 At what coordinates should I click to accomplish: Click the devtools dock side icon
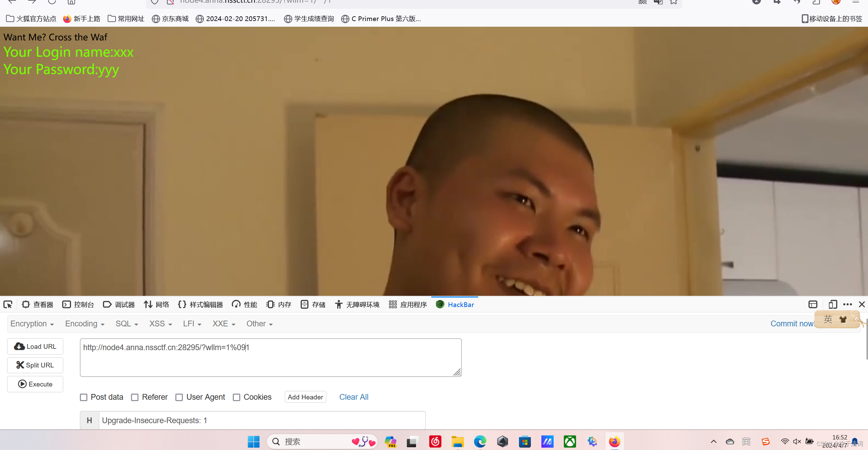pyautogui.click(x=813, y=304)
